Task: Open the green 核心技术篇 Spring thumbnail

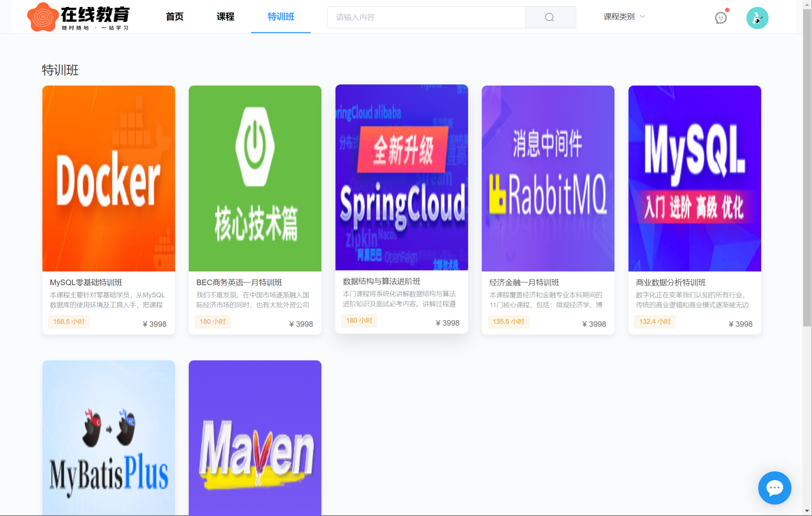Action: tap(255, 178)
